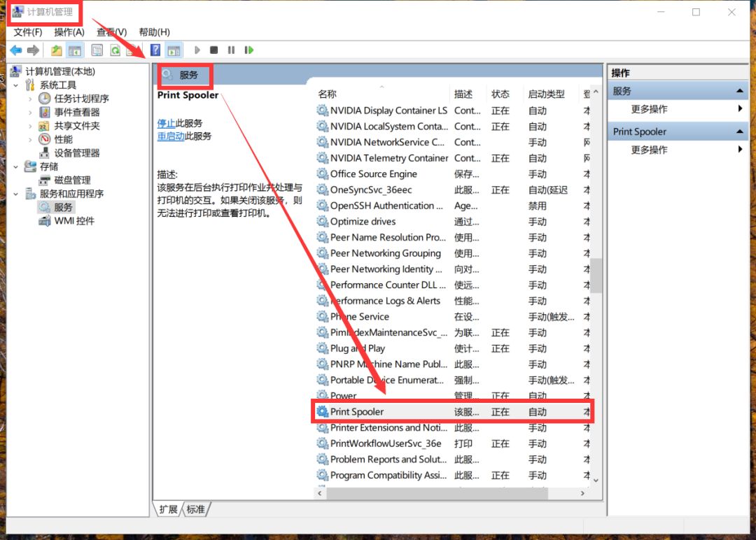Select 磁盘管理 in tree
This screenshot has height=540, width=756.
click(72, 180)
